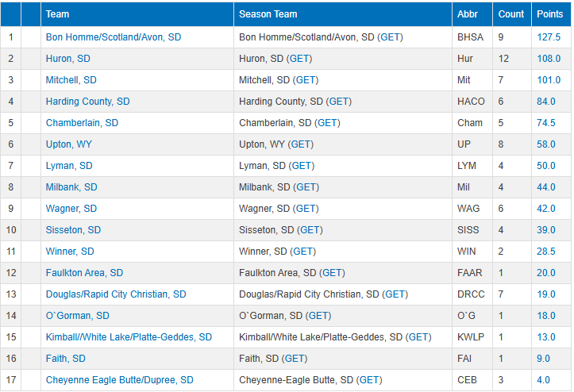574x392 pixels.
Task: Click Winner's 28.5 points link
Action: (x=548, y=252)
